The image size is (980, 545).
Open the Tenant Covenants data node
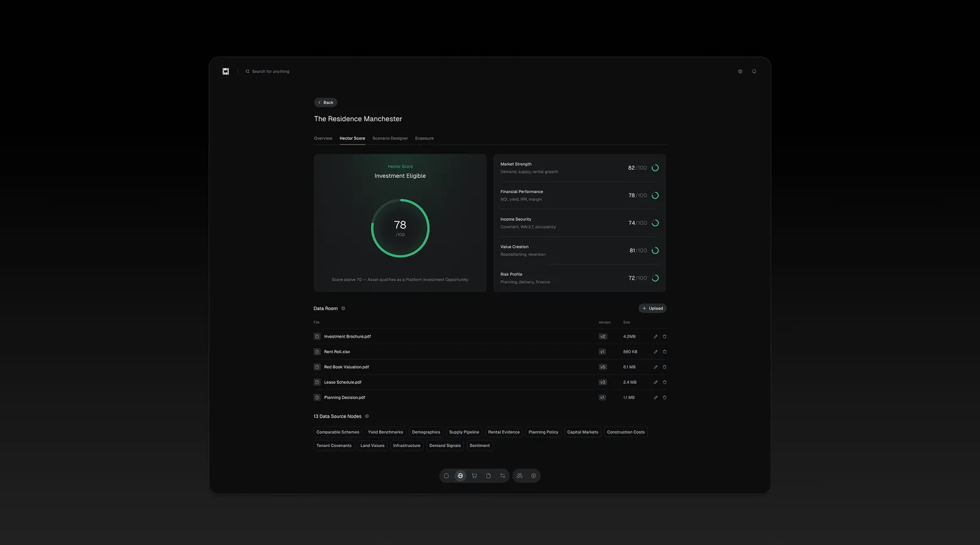coord(334,446)
